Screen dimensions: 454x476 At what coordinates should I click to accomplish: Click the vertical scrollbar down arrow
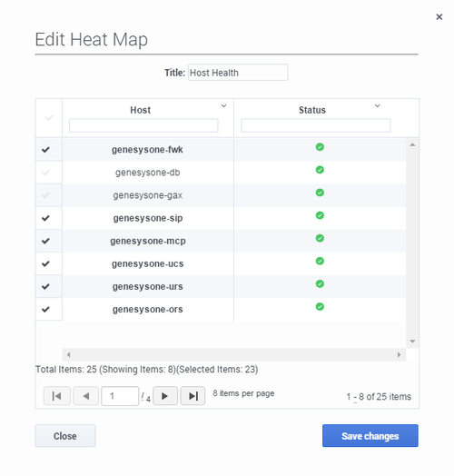pos(412,342)
